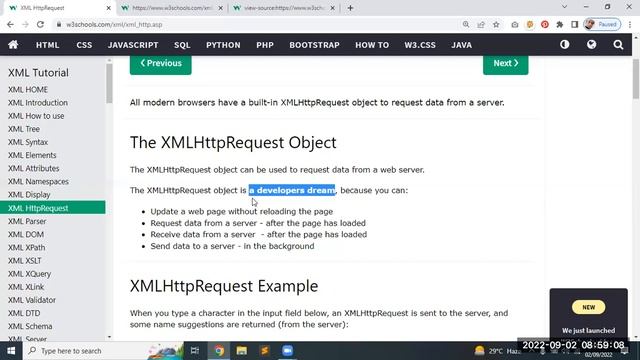Open PYTHON in top navigation
The width and height of the screenshot is (640, 360).
pos(223,45)
